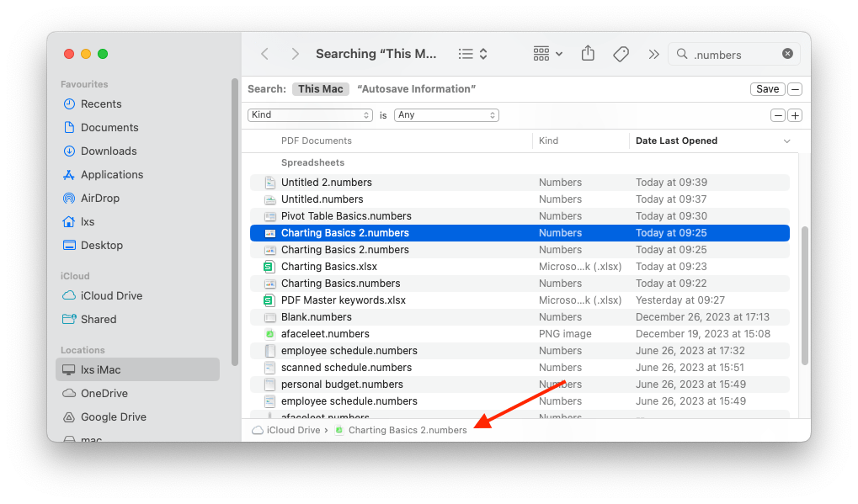The height and width of the screenshot is (504, 858).
Task: Go back with the left chevron
Action: click(x=264, y=54)
